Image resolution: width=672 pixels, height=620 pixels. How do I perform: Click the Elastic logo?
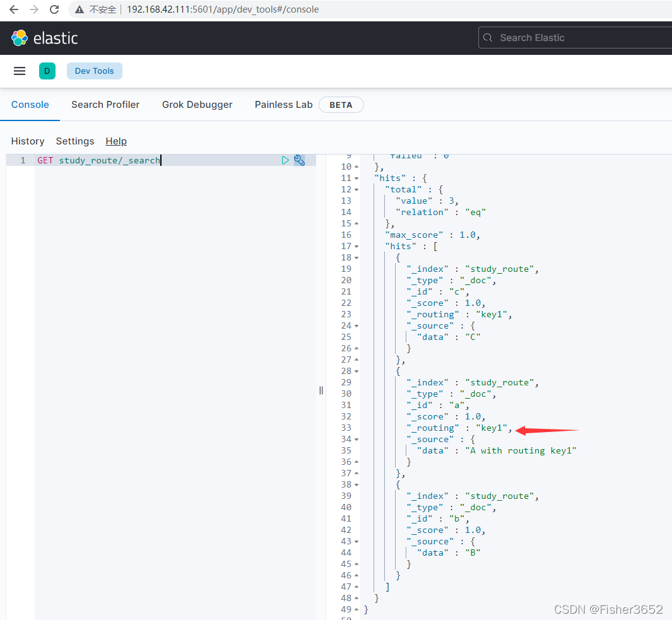click(45, 38)
